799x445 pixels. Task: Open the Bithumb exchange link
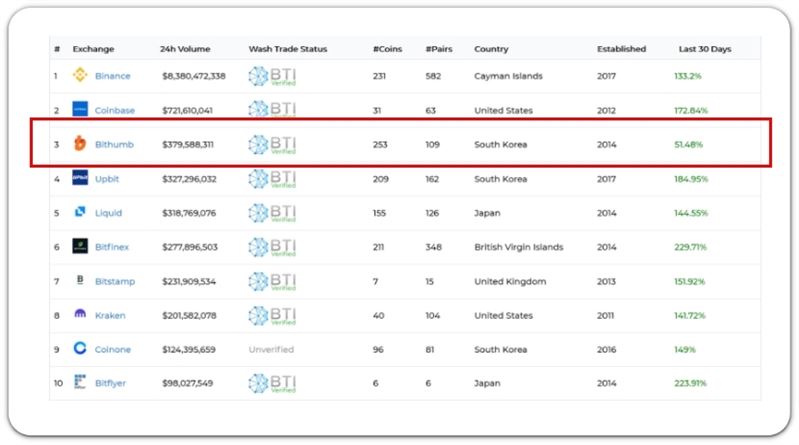(x=114, y=144)
